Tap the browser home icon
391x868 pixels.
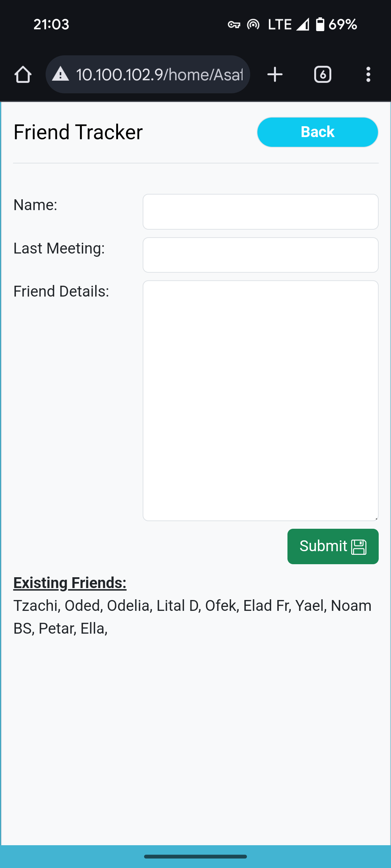coord(23,75)
